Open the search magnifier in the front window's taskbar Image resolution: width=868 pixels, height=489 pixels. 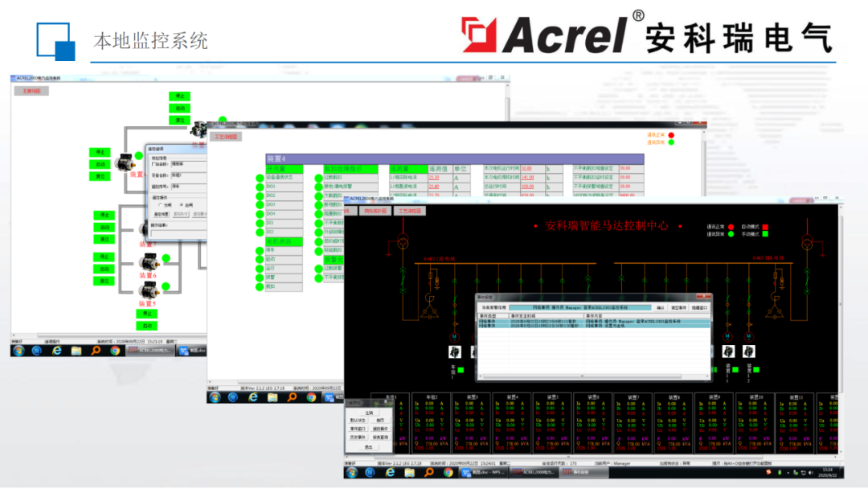tap(429, 472)
